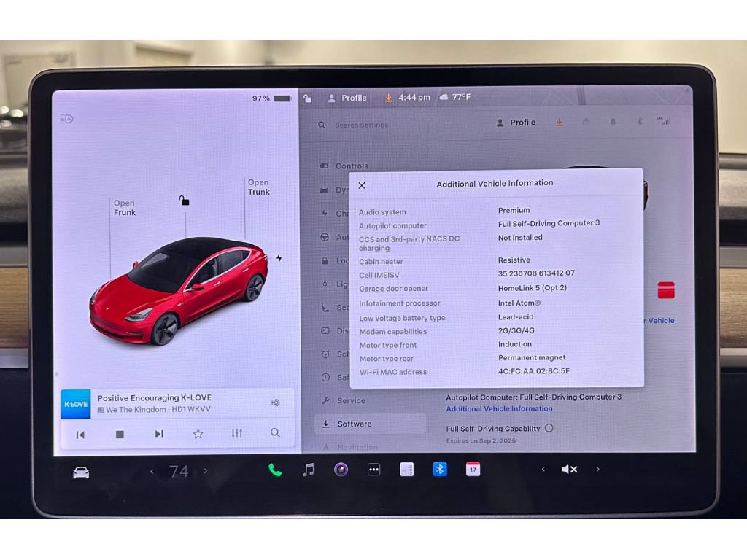Tap the Open Frunk button

[x=124, y=208]
